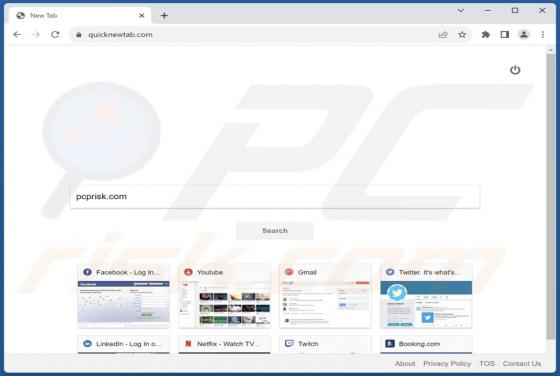Click the Search button

pos(275,231)
